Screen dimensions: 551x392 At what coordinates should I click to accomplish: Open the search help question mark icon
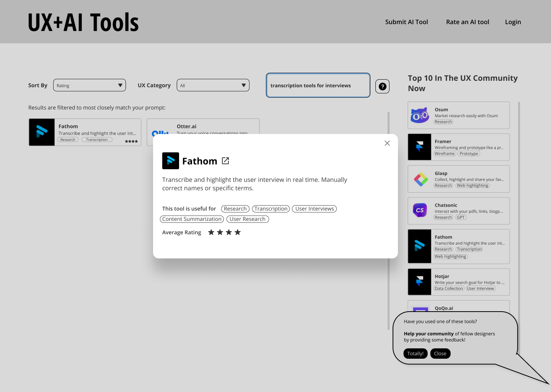[382, 86]
